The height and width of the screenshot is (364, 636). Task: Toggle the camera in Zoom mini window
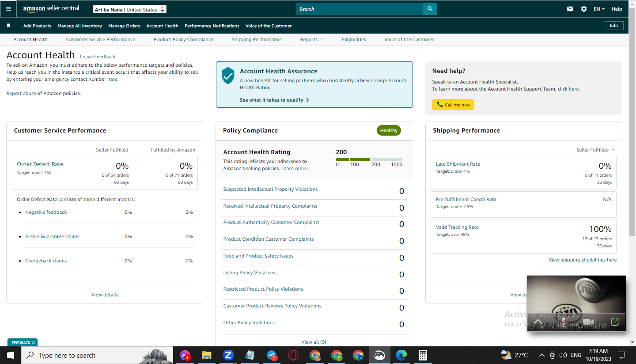[588, 322]
